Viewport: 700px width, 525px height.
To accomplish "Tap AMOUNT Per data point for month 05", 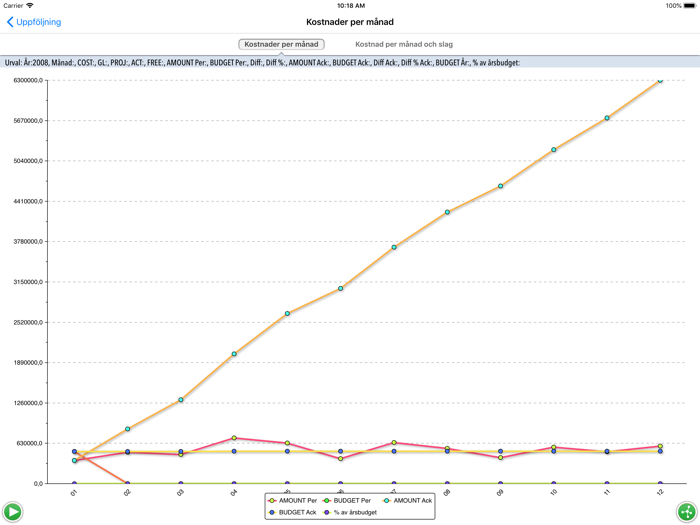I will (x=287, y=443).
